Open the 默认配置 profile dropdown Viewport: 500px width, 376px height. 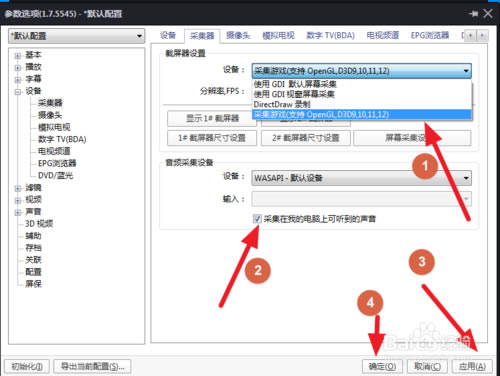[x=77, y=36]
